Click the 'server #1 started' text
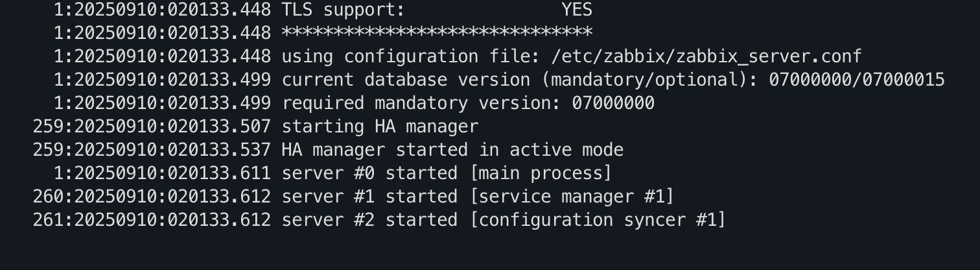This screenshot has height=270, width=980. pyautogui.click(x=369, y=197)
